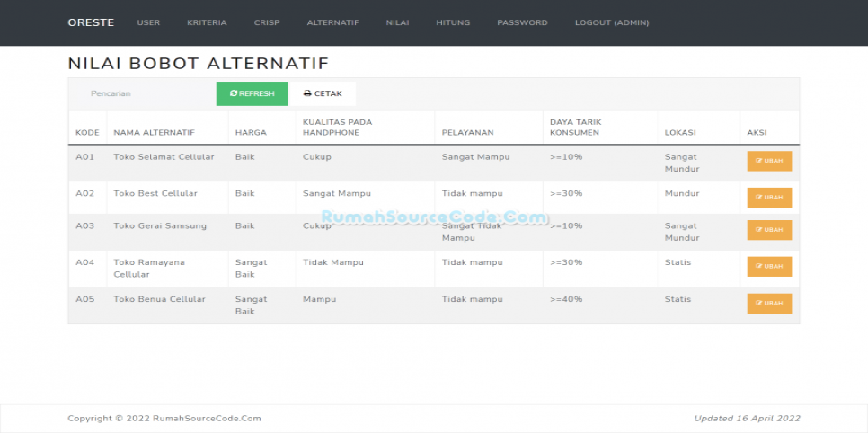
Task: Select the HARGA column header
Action: (251, 133)
